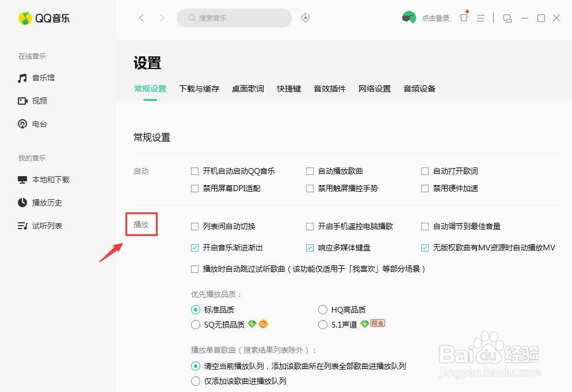The image size is (572, 392).
Task: Switch to the 下载与缓存 tab
Action: click(x=199, y=89)
